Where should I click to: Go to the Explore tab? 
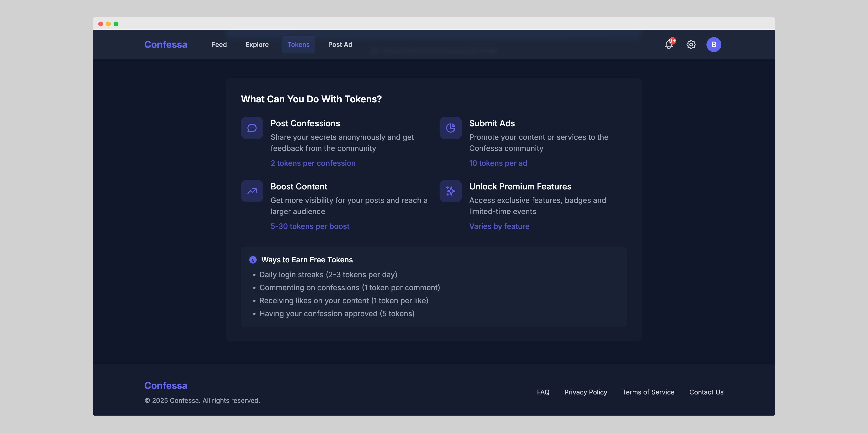coord(257,45)
